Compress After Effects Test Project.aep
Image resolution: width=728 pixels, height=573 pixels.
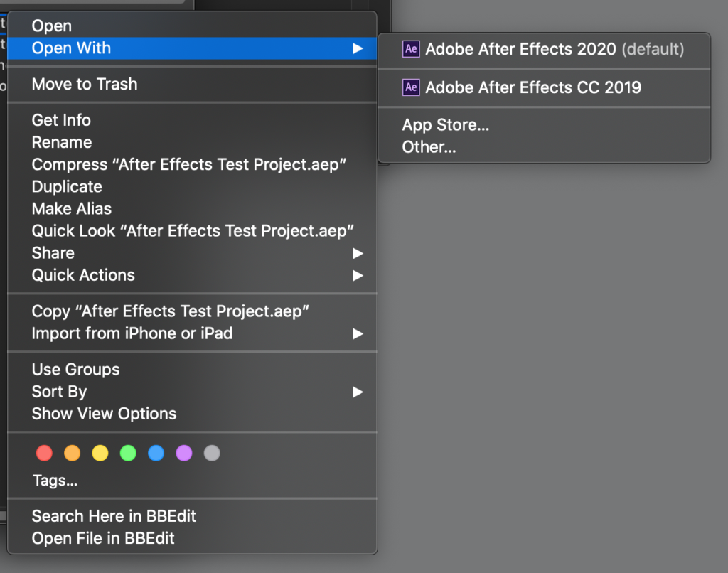pos(192,164)
